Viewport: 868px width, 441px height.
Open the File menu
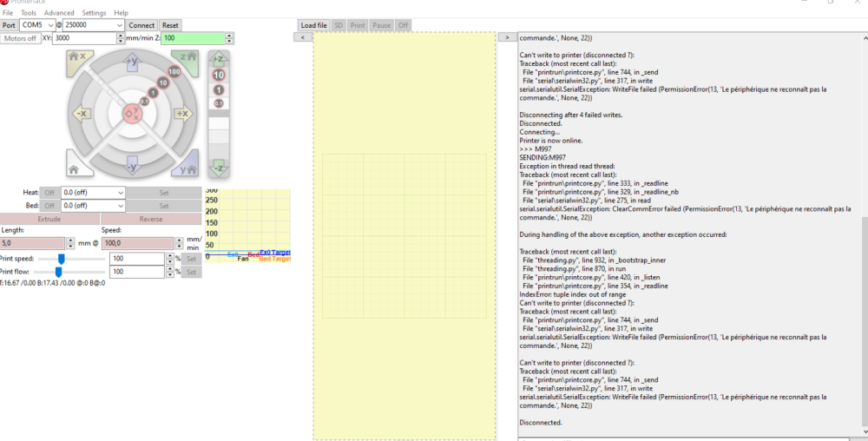point(8,13)
